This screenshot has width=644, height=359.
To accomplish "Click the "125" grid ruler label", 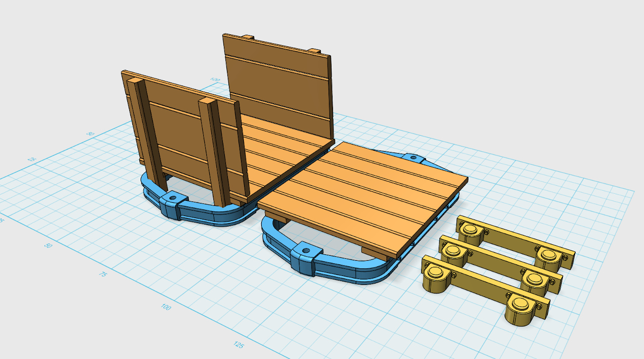I will click(238, 344).
